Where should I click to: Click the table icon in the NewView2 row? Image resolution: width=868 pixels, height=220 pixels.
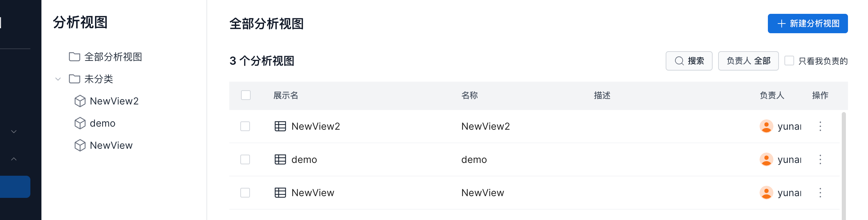[x=280, y=126]
